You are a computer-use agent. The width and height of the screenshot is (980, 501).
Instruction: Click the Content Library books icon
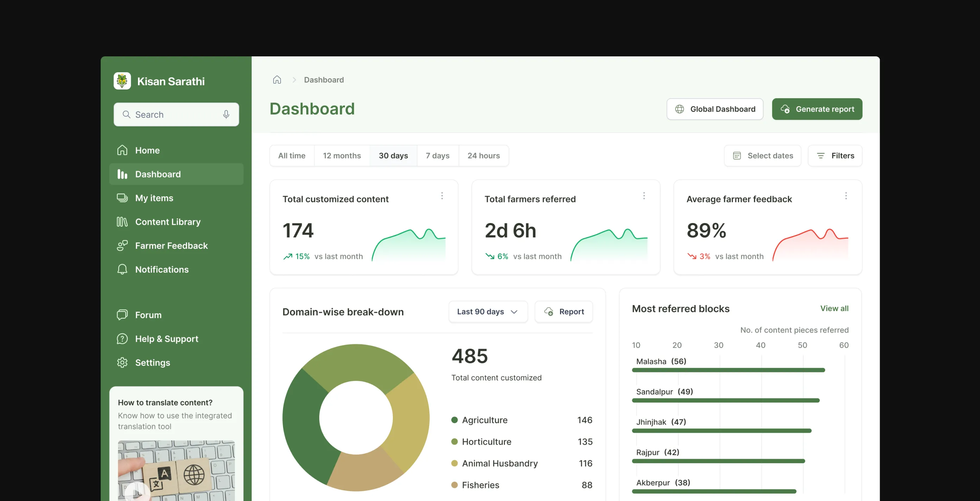[122, 222]
